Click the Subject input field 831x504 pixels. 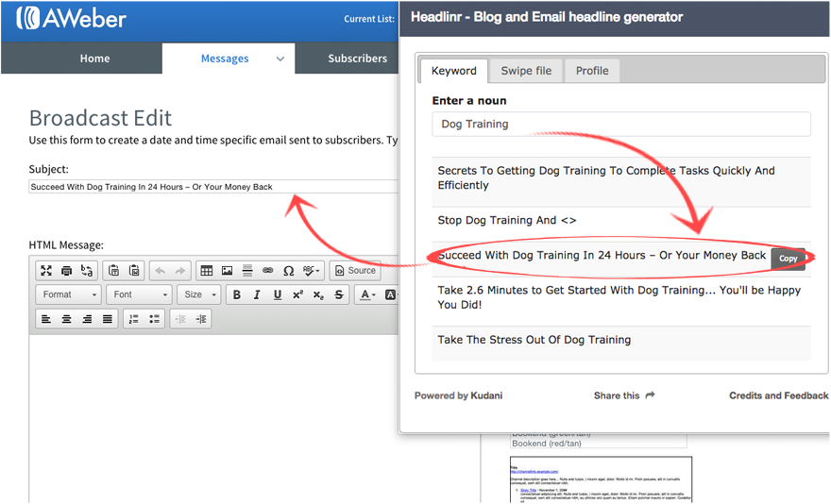pos(213,187)
